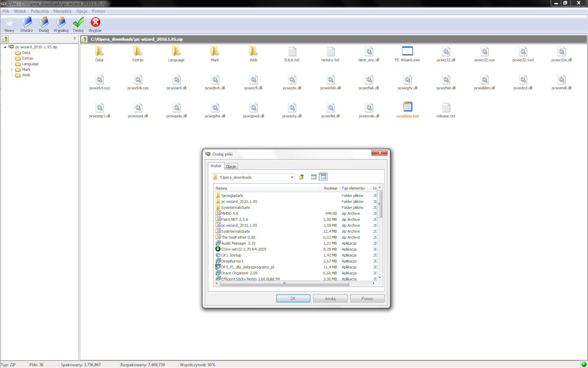The height and width of the screenshot is (368, 588).
Task: Click the red Wyjście exit icon
Action: click(95, 23)
